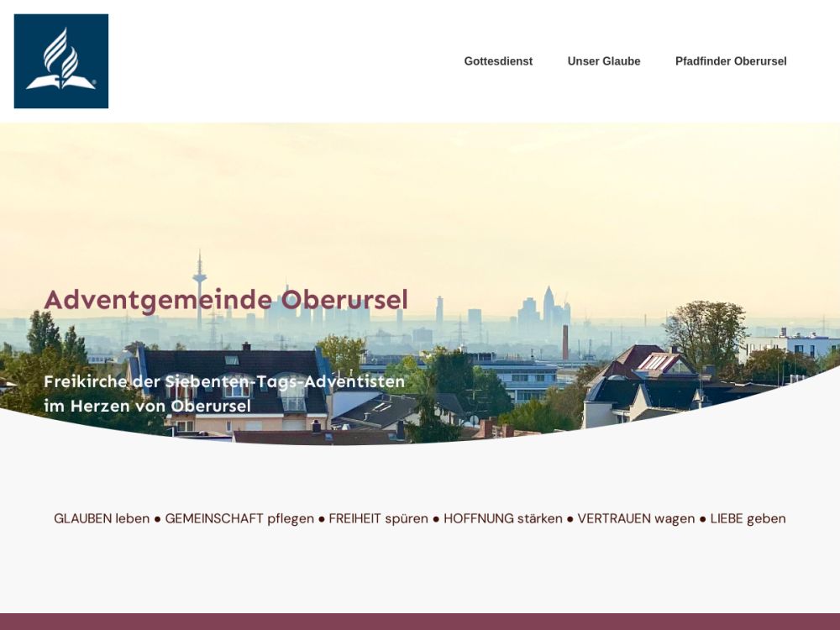Click the 'GEMEINSCHAFT pflegen' slogan text
The image size is (840, 630).
pos(239,518)
